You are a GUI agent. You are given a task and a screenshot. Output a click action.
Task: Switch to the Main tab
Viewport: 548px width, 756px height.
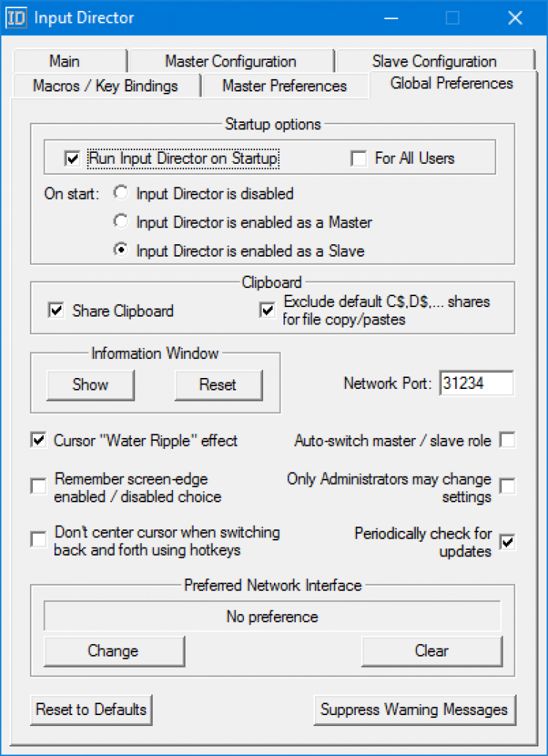65,61
